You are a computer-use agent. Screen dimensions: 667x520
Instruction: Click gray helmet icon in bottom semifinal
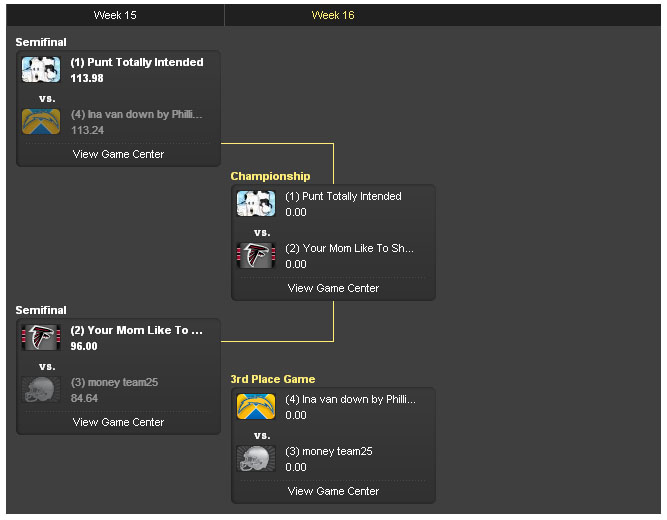tap(41, 390)
